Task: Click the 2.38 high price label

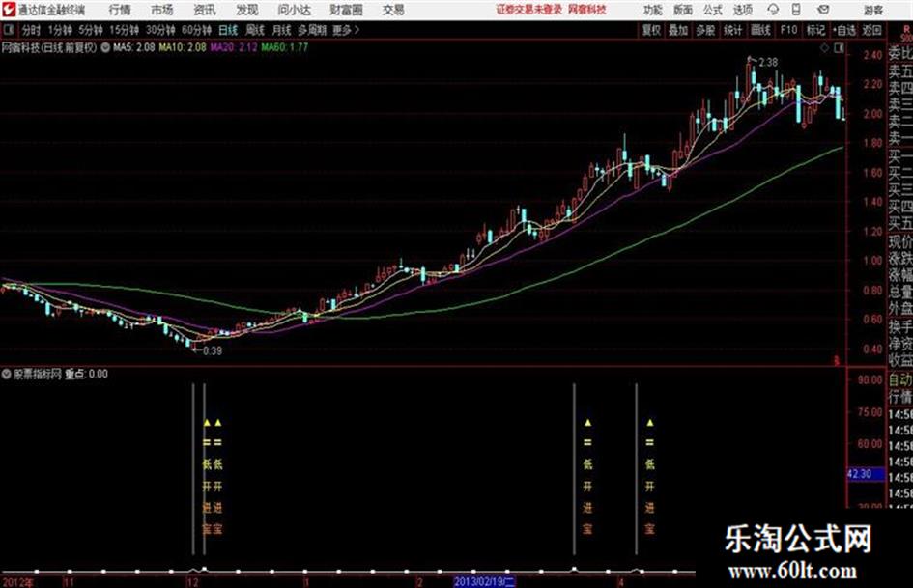Action: pyautogui.click(x=768, y=63)
